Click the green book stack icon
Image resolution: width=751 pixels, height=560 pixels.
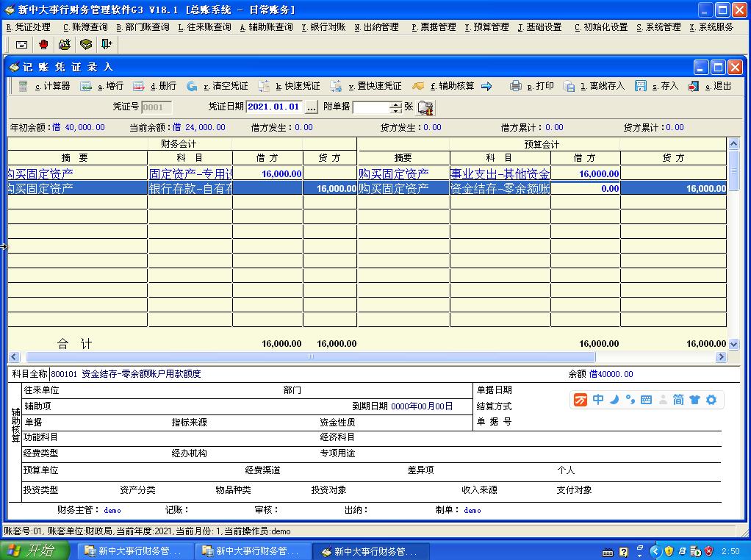tap(86, 45)
